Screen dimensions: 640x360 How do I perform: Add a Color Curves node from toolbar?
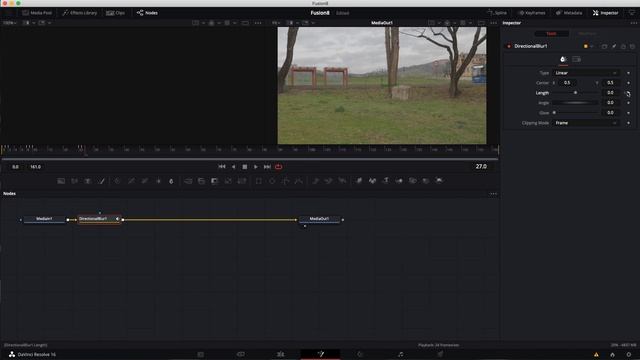[x=131, y=181]
